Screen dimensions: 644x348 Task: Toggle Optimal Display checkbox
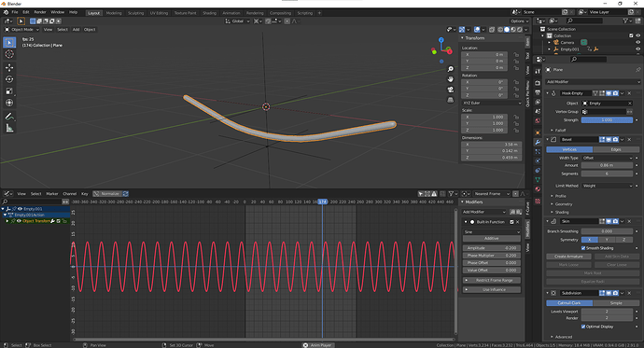point(583,327)
